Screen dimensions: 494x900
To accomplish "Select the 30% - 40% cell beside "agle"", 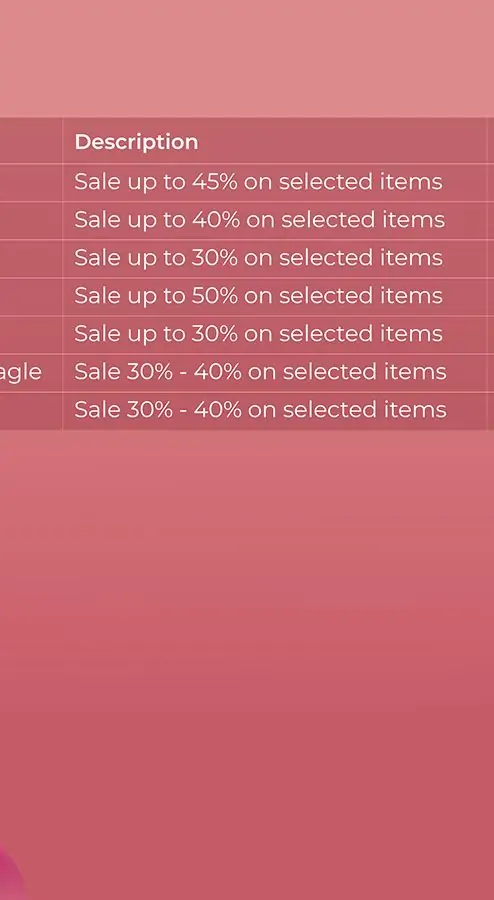I will (x=274, y=373).
